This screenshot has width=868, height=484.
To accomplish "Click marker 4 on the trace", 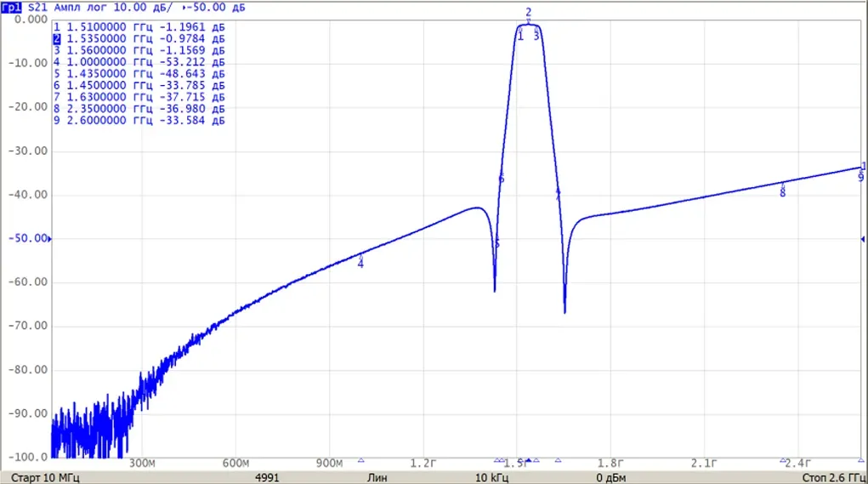I will (x=360, y=261).
